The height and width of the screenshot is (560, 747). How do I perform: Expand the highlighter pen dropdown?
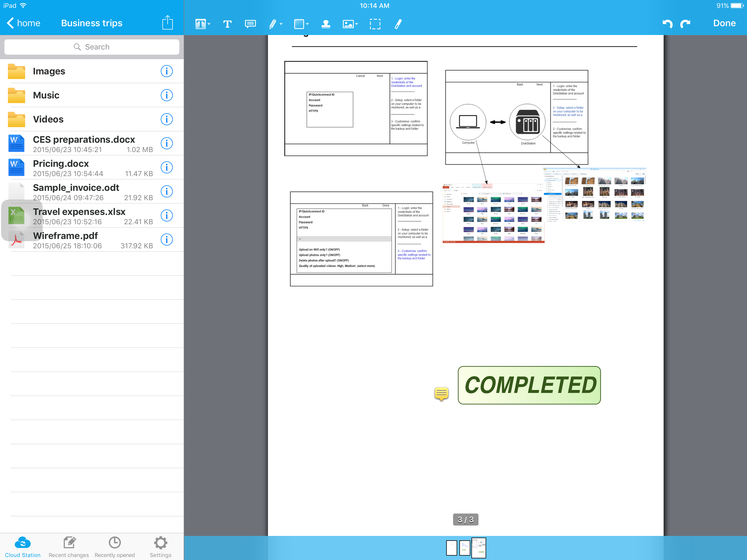pos(281,24)
